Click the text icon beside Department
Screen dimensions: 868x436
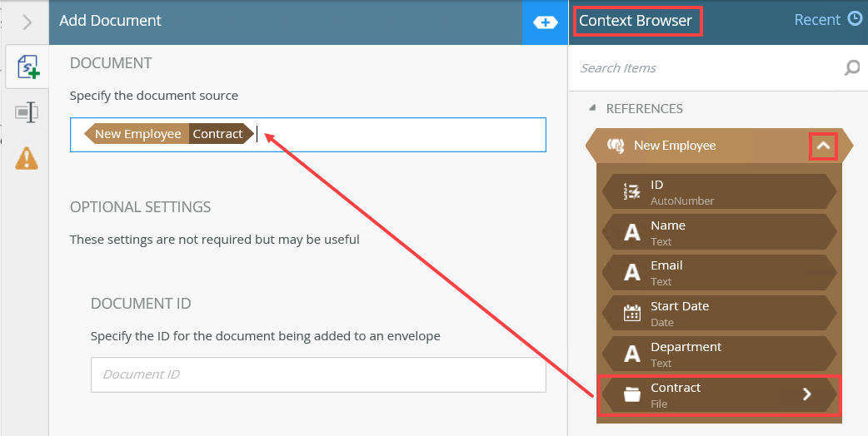click(x=631, y=354)
